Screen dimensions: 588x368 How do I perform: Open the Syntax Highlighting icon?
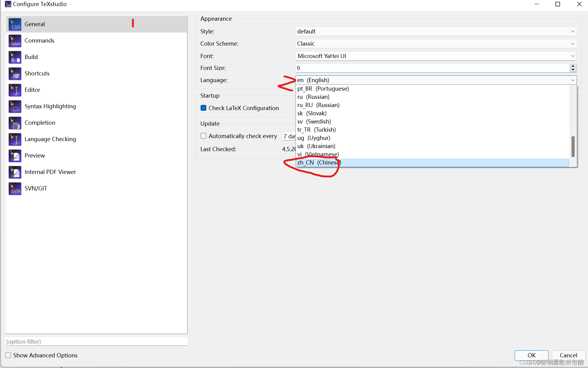[x=15, y=106]
